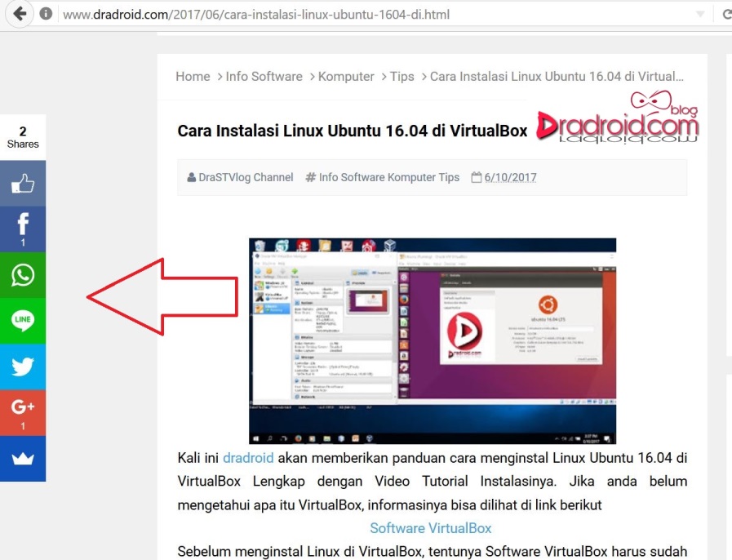Image resolution: width=732 pixels, height=560 pixels.
Task: Open the Tips breadcrumb link
Action: [x=402, y=76]
